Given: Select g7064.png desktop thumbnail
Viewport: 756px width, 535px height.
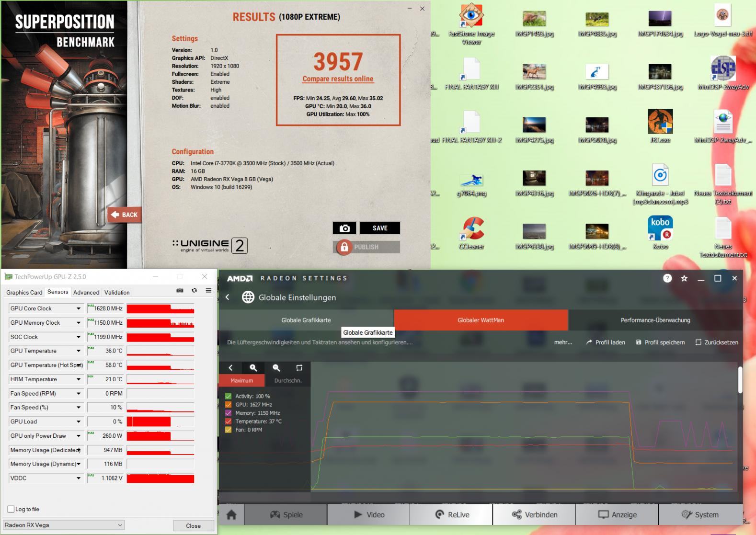Looking at the screenshot, I should pyautogui.click(x=471, y=185).
